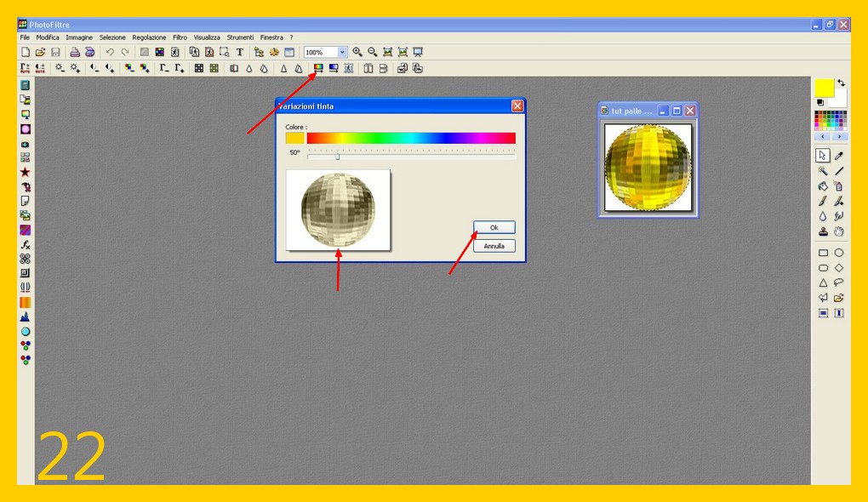Select the Clone Stamp tool
The height and width of the screenshot is (502, 868).
[x=823, y=231]
